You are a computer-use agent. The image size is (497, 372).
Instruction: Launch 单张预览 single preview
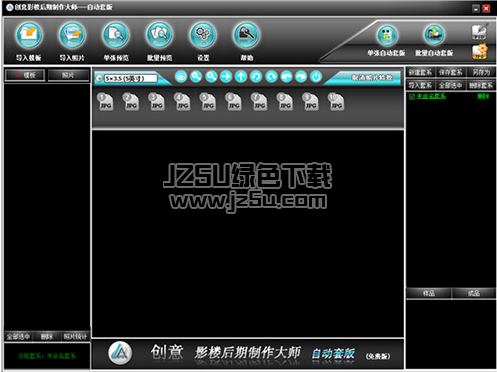tap(116, 35)
